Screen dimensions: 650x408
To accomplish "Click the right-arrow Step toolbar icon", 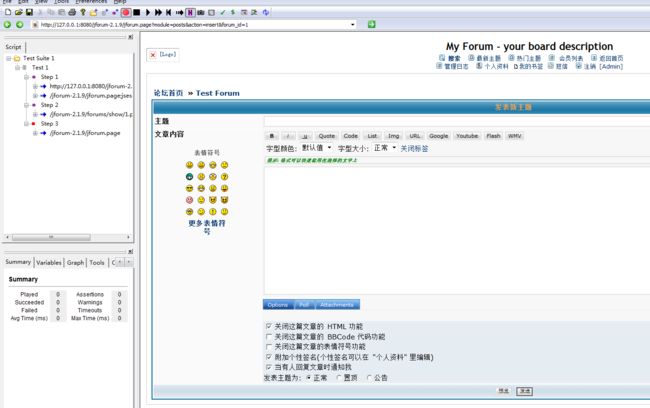I will click(179, 12).
